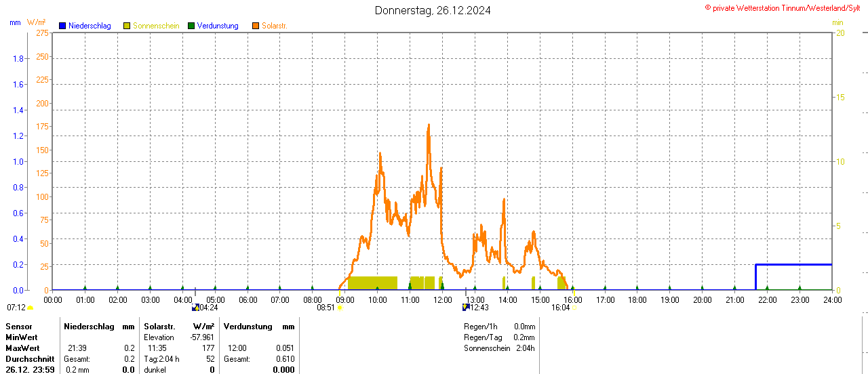The width and height of the screenshot is (868, 374).
Task: Click the sunrise sun icon at 08:51
Action: 340,308
